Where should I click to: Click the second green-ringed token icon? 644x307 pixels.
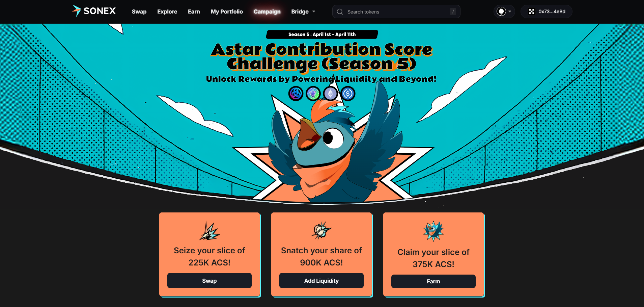coord(313,94)
